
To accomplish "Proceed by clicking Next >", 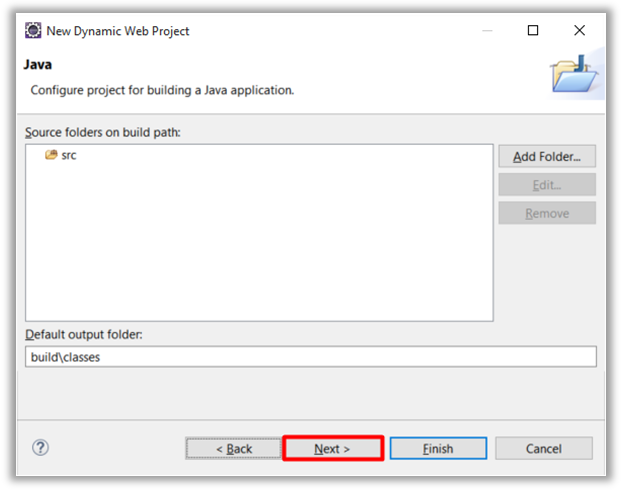I will [333, 449].
